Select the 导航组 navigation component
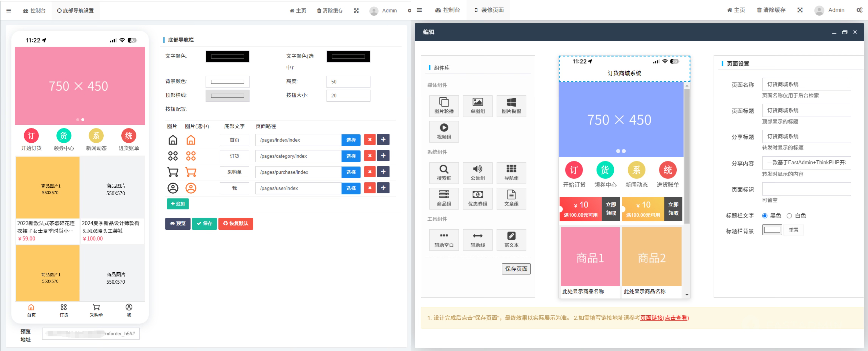The height and width of the screenshot is (351, 868). click(511, 173)
